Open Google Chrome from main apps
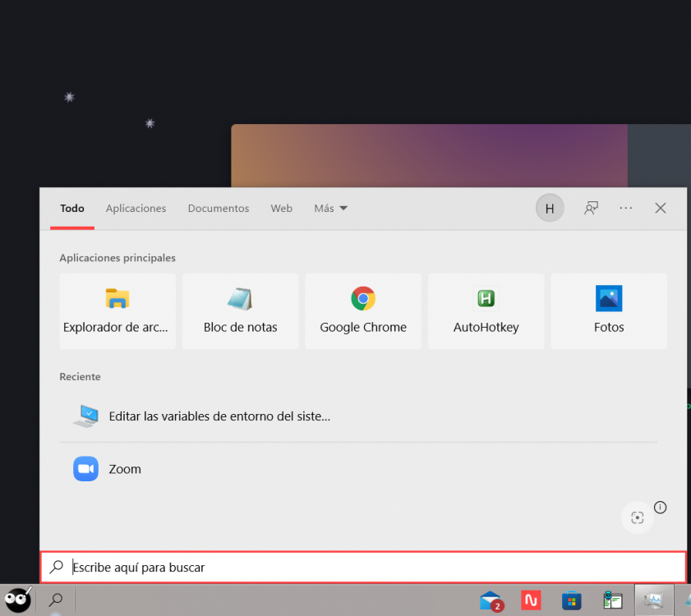The width and height of the screenshot is (691, 616). (363, 311)
